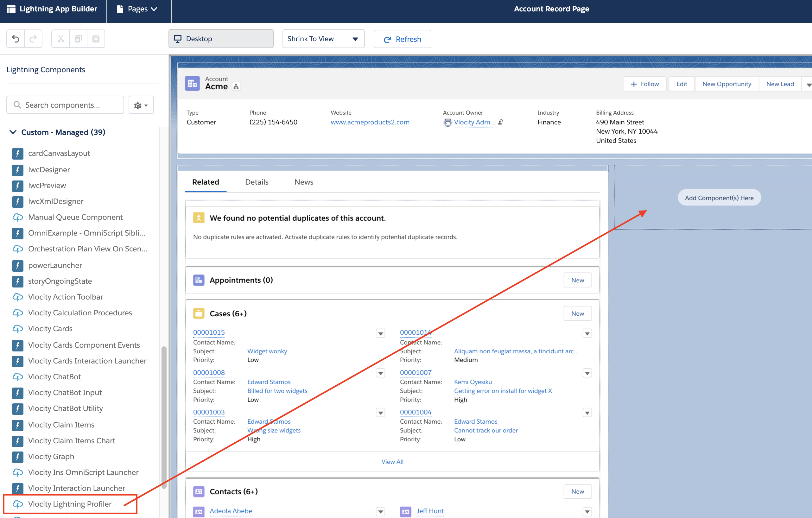
Task: Click the Paste clipboard icon
Action: tap(96, 39)
